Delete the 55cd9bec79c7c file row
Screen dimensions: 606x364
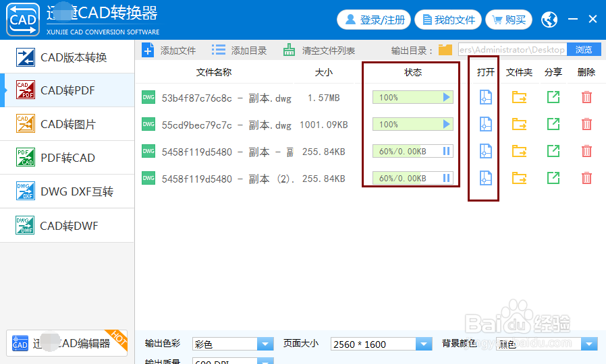pos(586,124)
